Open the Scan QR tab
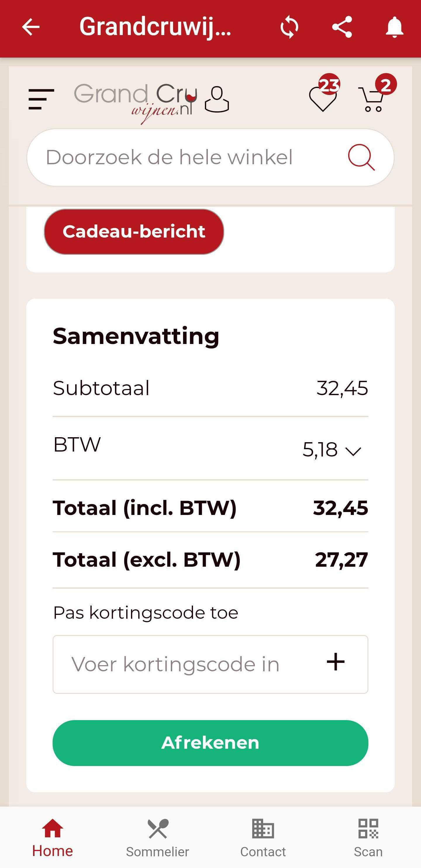 pyautogui.click(x=368, y=838)
